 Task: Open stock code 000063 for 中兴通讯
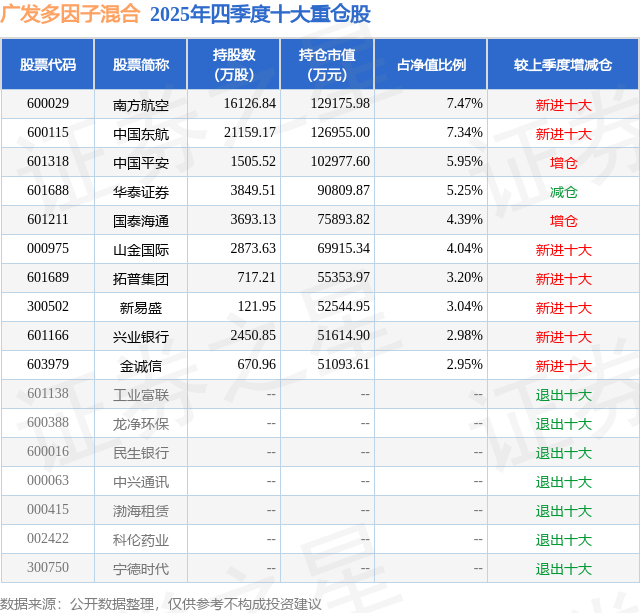(48, 480)
